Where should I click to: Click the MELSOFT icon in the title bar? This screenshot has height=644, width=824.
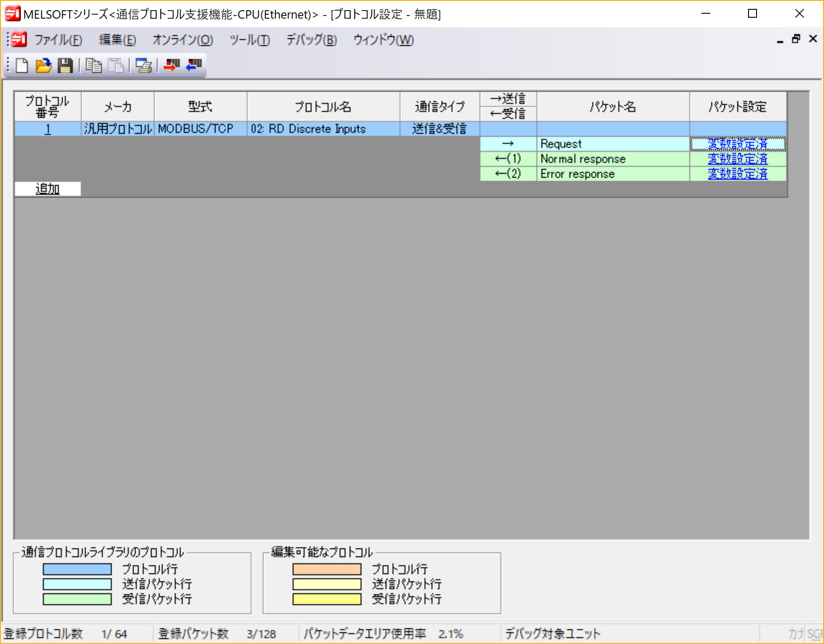(12, 14)
